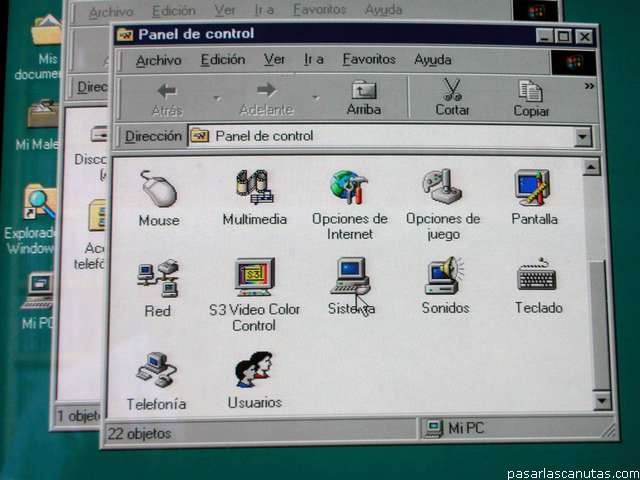
Task: Open the Red network icon
Action: click(157, 279)
